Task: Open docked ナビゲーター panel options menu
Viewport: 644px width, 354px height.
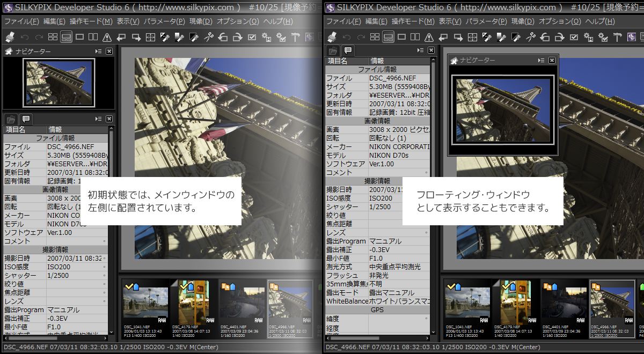Action: pos(98,51)
